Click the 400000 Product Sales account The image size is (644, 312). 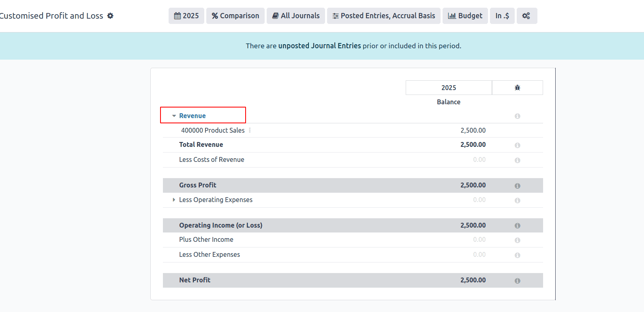click(x=213, y=130)
